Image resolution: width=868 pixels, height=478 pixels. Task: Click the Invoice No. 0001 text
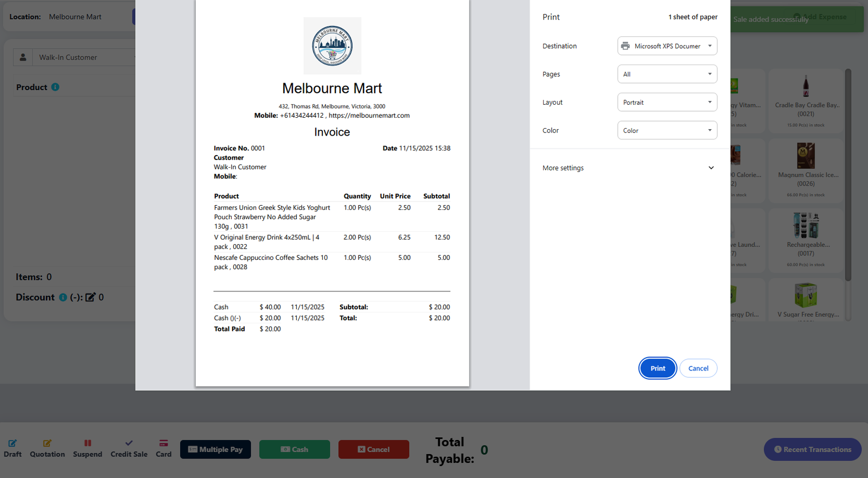pos(239,148)
